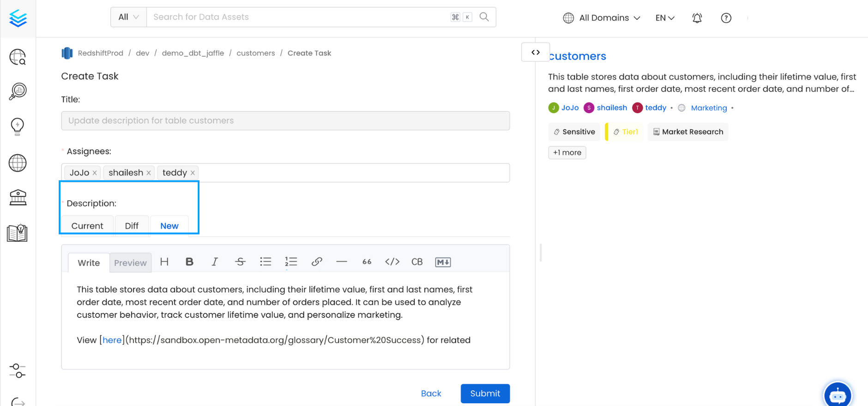Insert horizontal rule in editor
The height and width of the screenshot is (406, 868).
tap(342, 262)
